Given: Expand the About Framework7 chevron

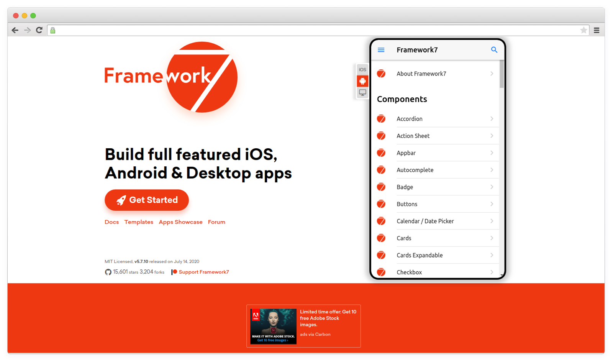Looking at the screenshot, I should click(492, 74).
